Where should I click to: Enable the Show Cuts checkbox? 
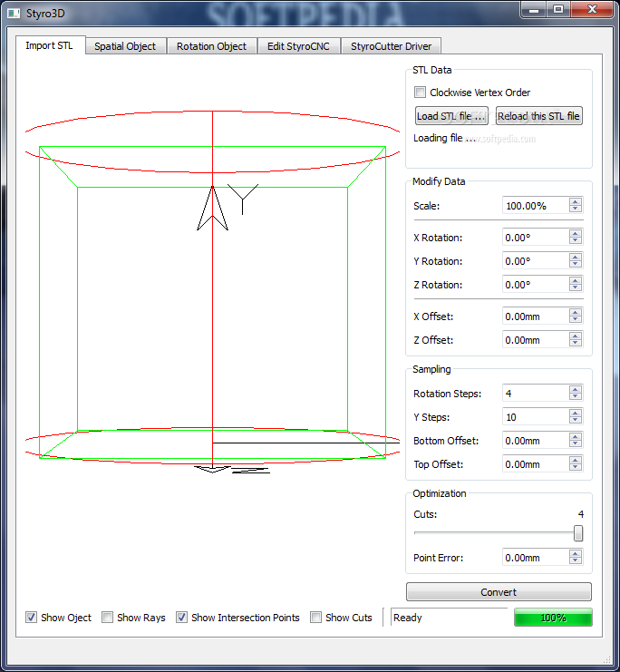[315, 618]
